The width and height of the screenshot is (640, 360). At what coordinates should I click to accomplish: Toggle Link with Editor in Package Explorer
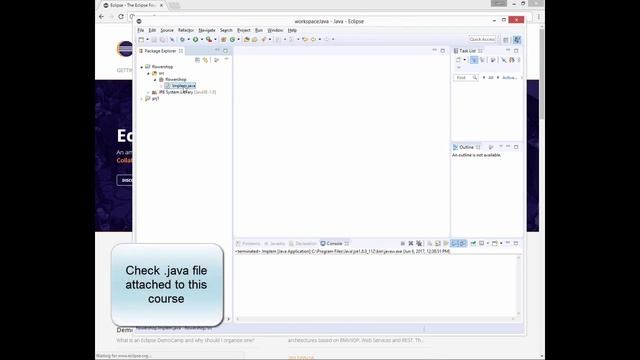pyautogui.click(x=206, y=60)
